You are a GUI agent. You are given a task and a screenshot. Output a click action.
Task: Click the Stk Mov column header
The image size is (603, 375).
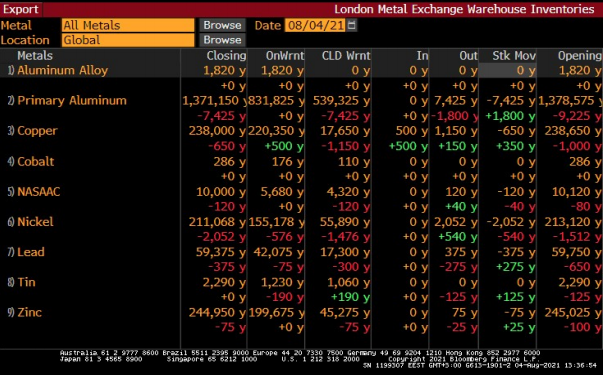click(514, 56)
